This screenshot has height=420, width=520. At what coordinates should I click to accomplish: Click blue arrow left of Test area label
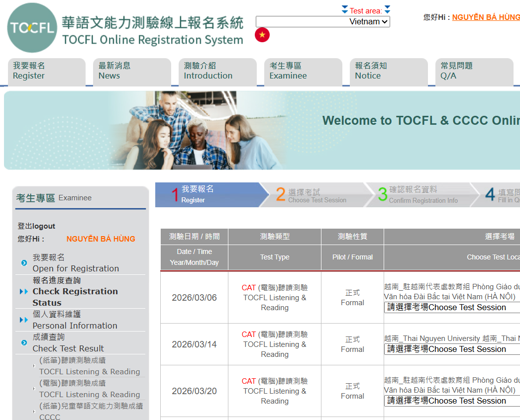click(x=345, y=10)
